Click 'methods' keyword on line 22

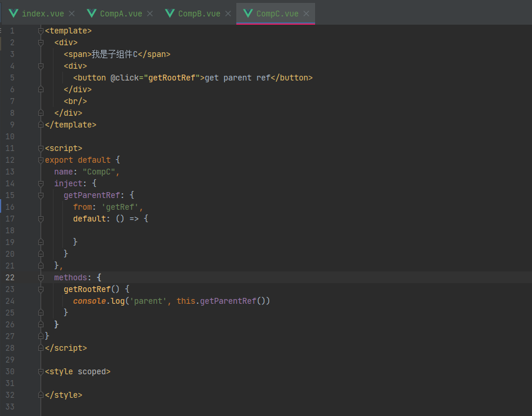71,278
